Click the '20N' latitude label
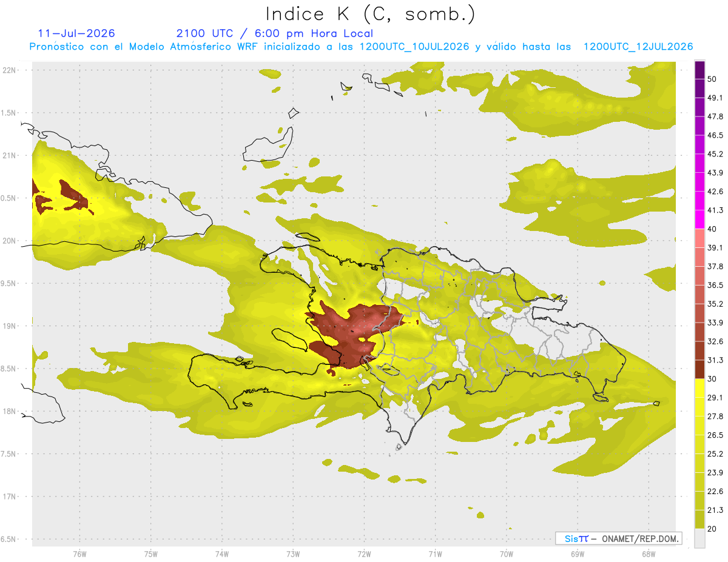The height and width of the screenshot is (562, 728). pos(10,241)
